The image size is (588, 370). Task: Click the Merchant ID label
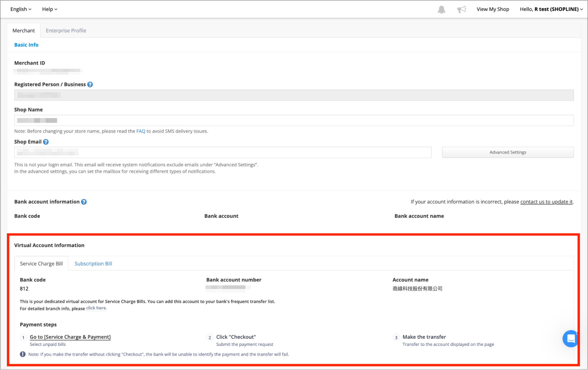pos(30,63)
